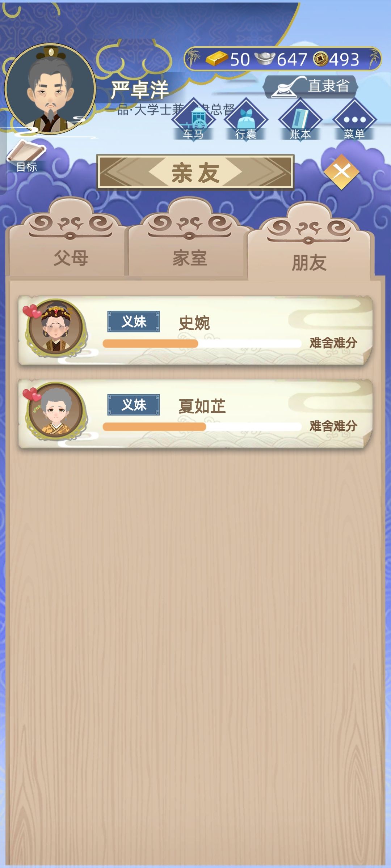Tap 严卓洋 player avatar portrait
This screenshot has width=391, height=868.
(50, 89)
